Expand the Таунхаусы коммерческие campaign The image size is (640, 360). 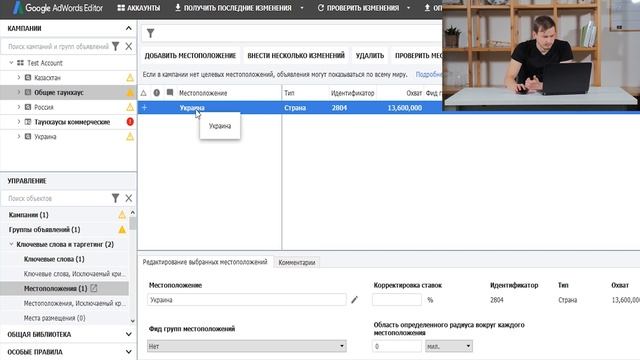18,122
